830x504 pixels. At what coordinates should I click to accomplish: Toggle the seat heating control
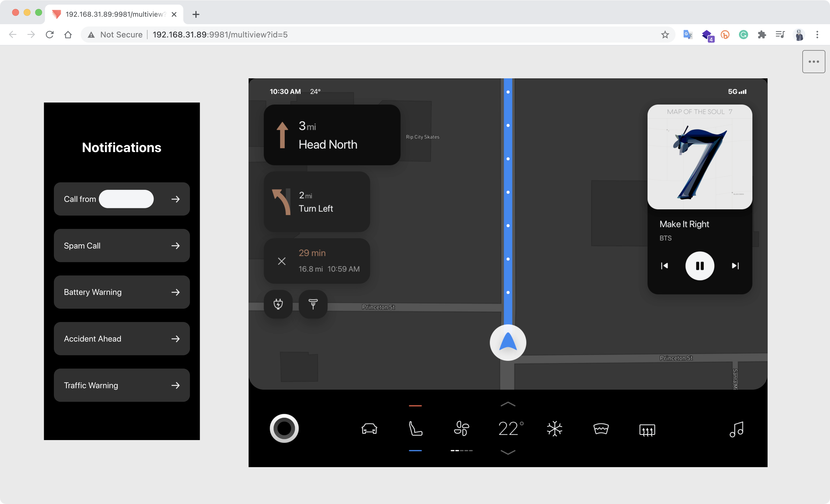coord(415,429)
